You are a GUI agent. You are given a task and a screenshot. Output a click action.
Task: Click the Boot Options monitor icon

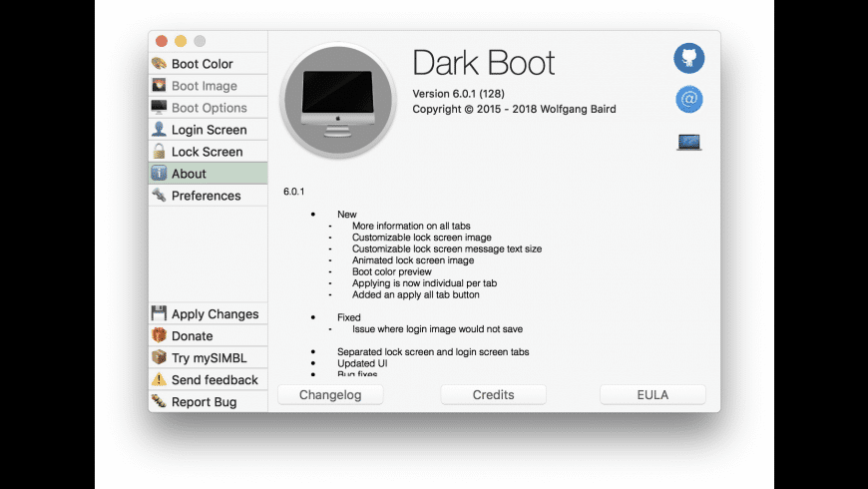pos(159,108)
